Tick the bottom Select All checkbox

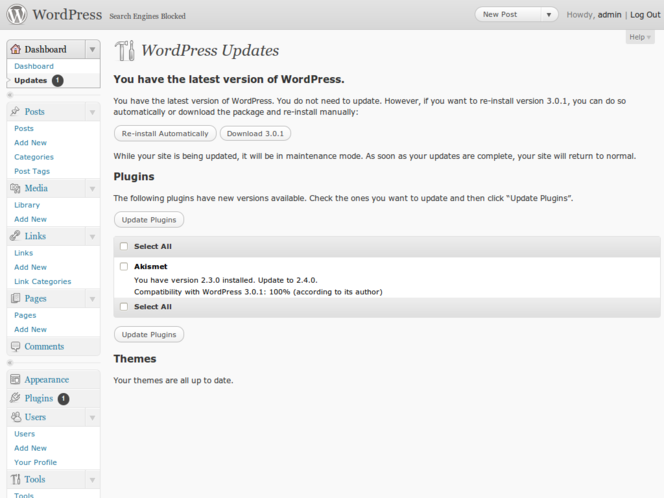[x=124, y=307]
